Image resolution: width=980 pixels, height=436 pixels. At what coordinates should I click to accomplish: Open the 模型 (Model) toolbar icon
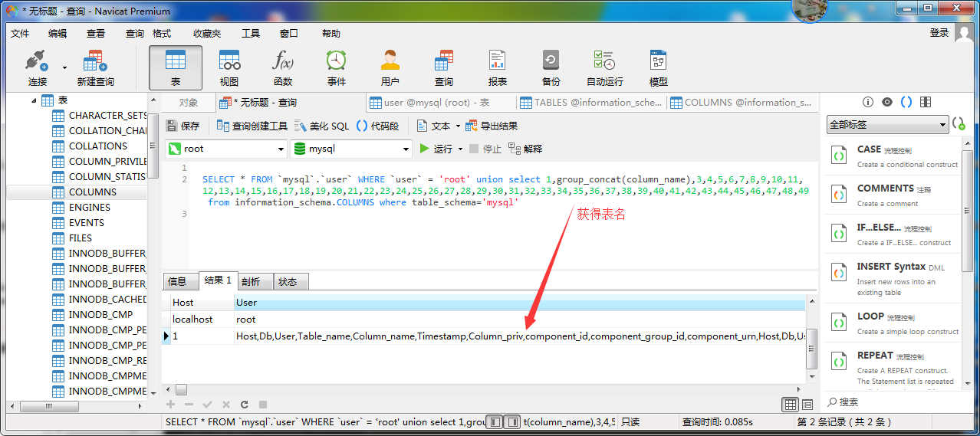pos(658,67)
